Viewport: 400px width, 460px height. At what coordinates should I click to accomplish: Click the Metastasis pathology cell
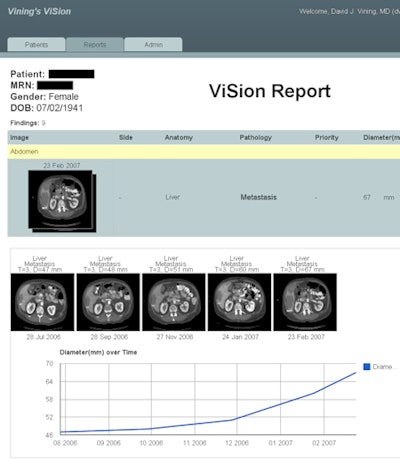259,197
